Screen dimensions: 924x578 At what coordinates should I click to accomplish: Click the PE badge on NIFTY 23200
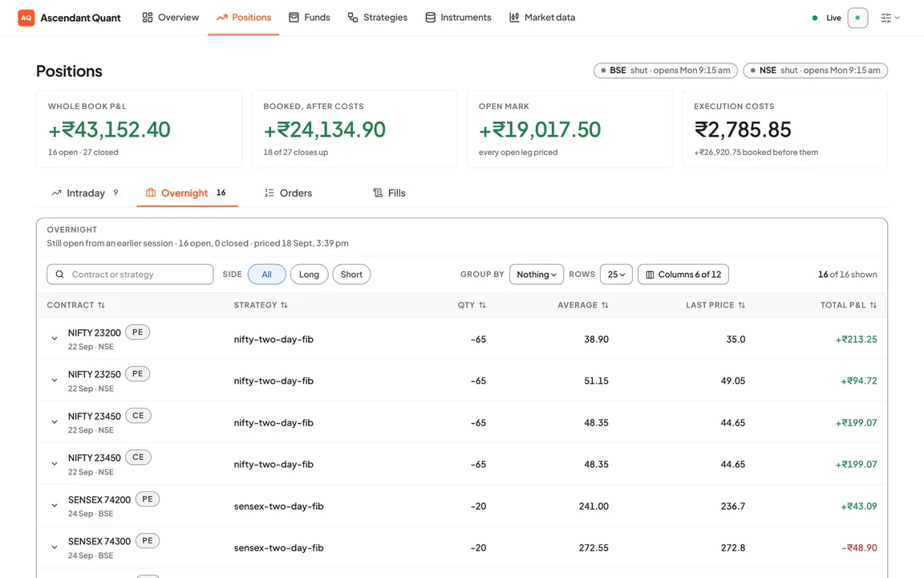(137, 332)
